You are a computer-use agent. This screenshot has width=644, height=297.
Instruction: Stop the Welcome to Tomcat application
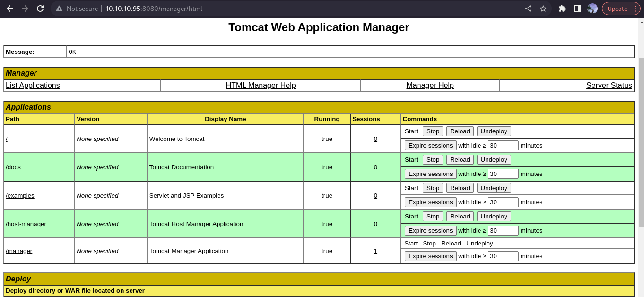433,131
